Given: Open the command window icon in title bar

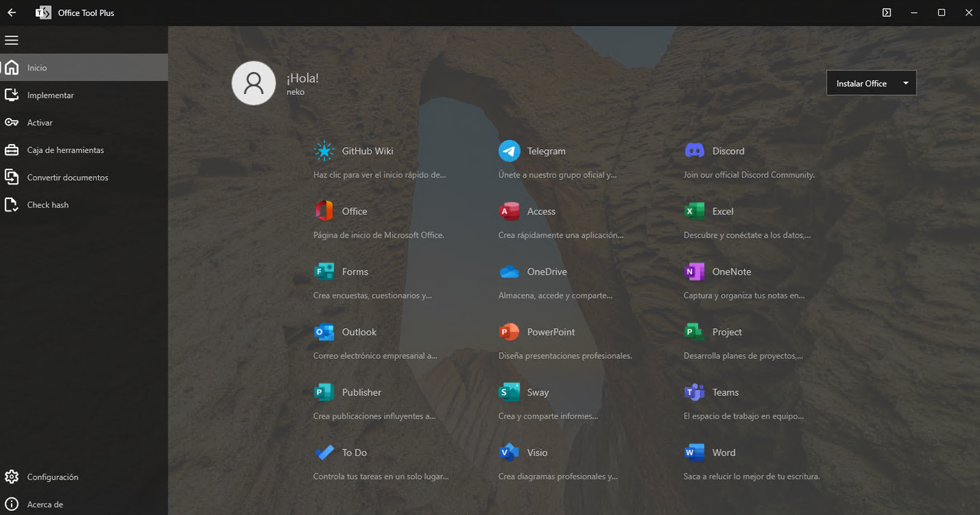Looking at the screenshot, I should [887, 12].
